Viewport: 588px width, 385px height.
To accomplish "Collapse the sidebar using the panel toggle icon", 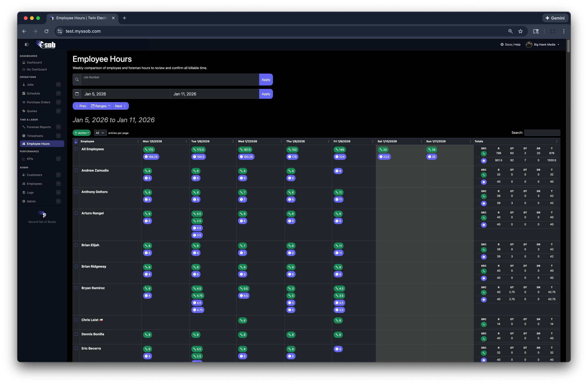I will point(26,45).
